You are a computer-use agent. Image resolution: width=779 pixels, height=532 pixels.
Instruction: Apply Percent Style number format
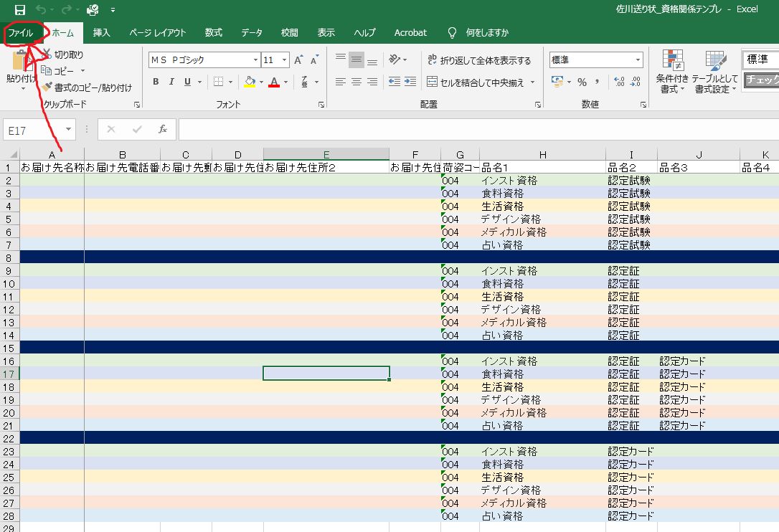(x=582, y=82)
